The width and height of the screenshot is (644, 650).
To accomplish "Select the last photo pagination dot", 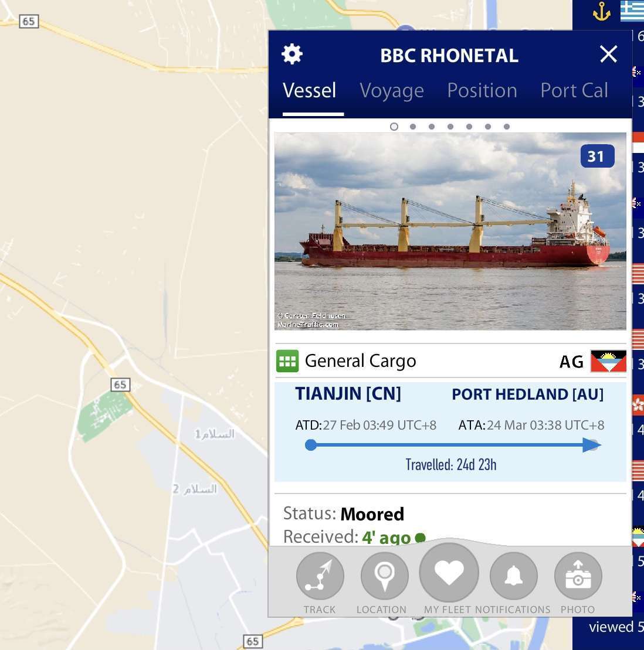I will 507,127.
